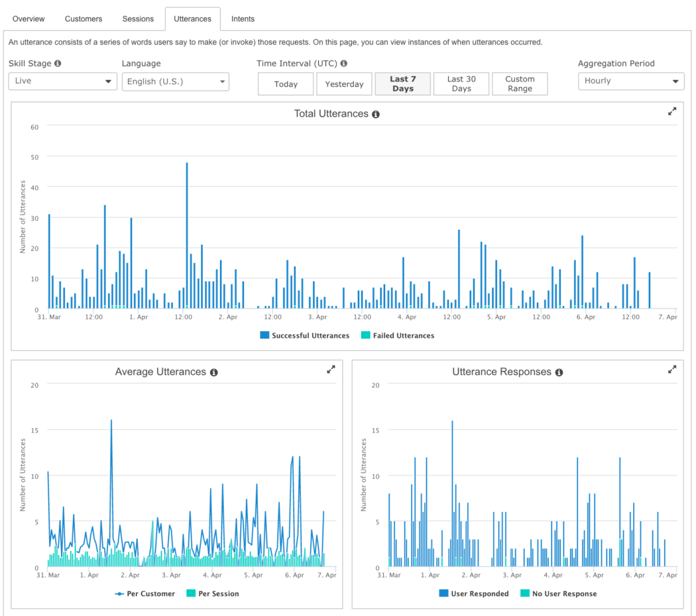
Task: Open the Utterance Responses info tooltip
Action: [x=559, y=372]
